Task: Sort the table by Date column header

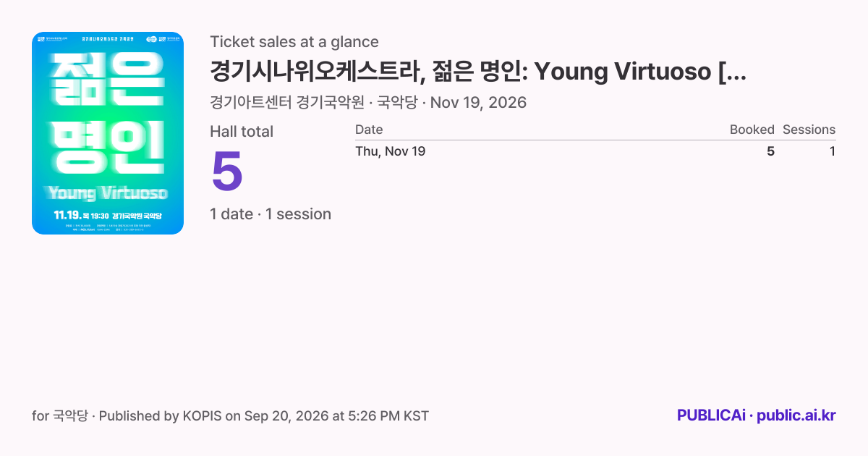Action: click(369, 130)
